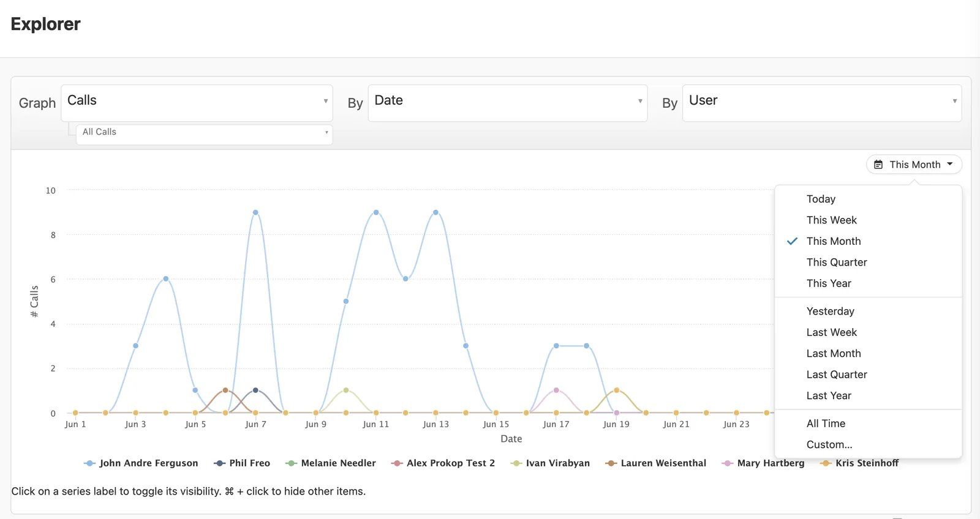Open the Date grouping dropdown
980x519 pixels.
pos(508,103)
